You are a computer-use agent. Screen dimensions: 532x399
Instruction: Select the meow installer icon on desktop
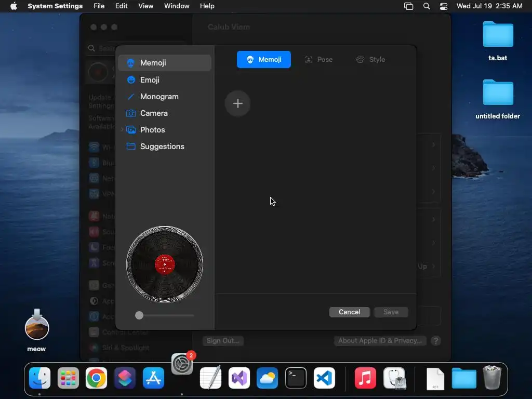tap(37, 330)
